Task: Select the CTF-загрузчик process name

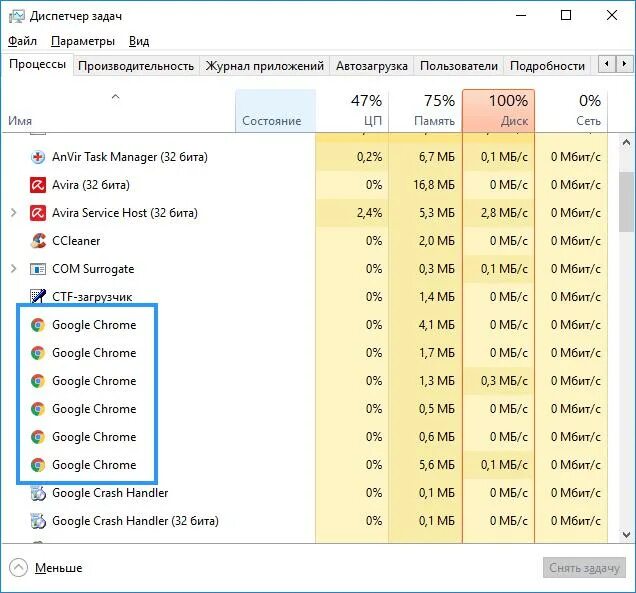Action: (92, 297)
